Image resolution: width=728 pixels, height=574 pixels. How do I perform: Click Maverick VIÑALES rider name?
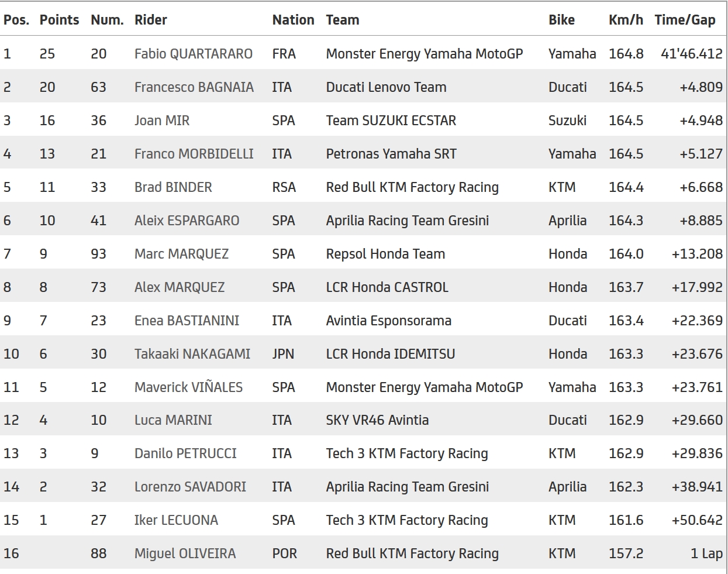click(188, 387)
